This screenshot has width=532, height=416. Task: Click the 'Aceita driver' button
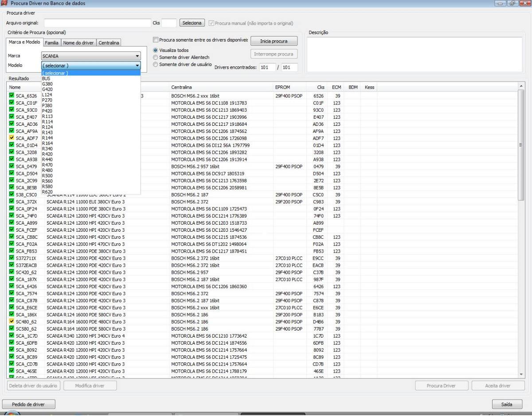click(498, 385)
